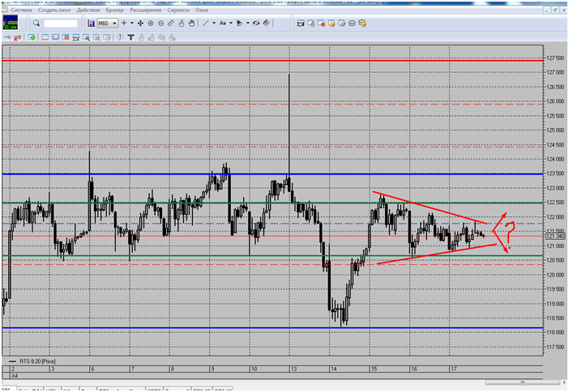Click the key with red cross icon

click(x=17, y=37)
